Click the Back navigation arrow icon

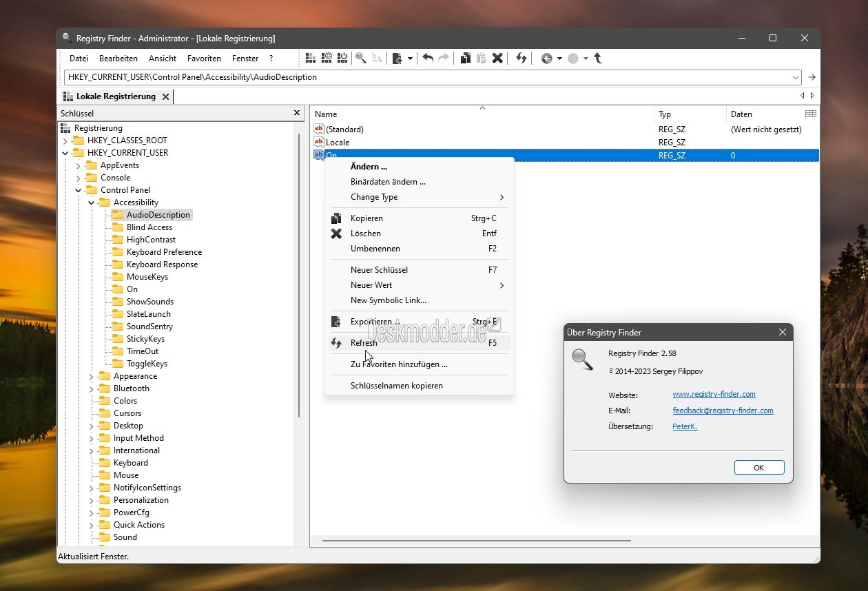tap(547, 59)
